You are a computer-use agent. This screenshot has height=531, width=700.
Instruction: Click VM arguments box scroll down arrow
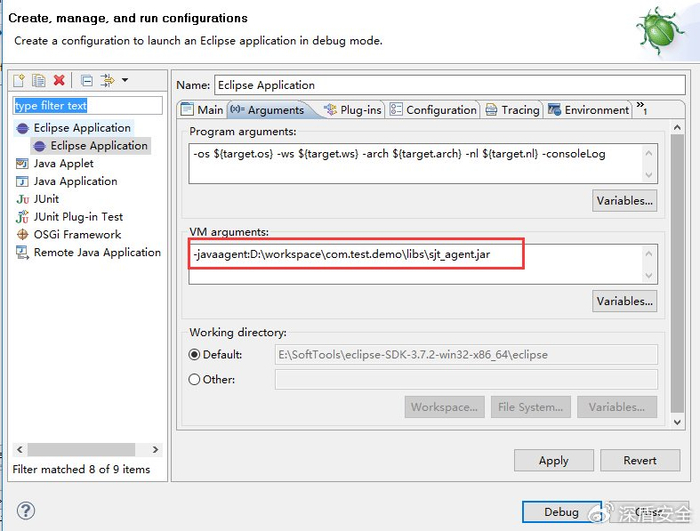tap(649, 276)
